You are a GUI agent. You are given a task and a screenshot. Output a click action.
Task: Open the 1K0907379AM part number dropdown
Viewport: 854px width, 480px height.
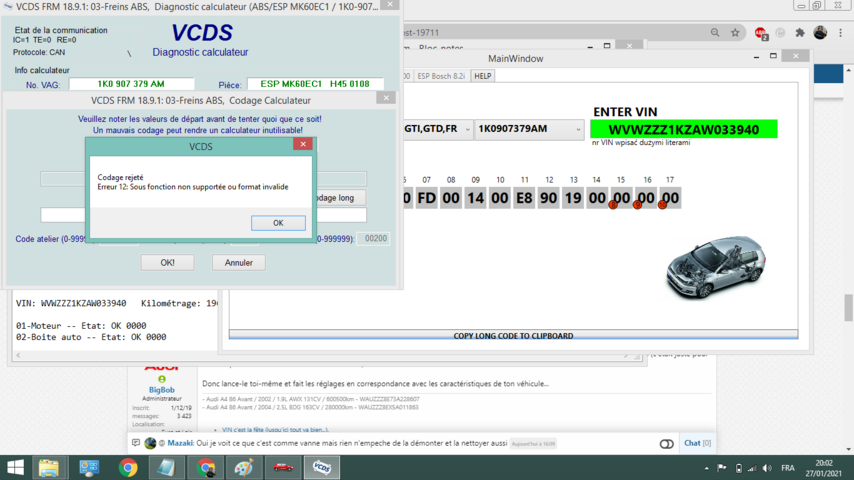tap(529, 129)
